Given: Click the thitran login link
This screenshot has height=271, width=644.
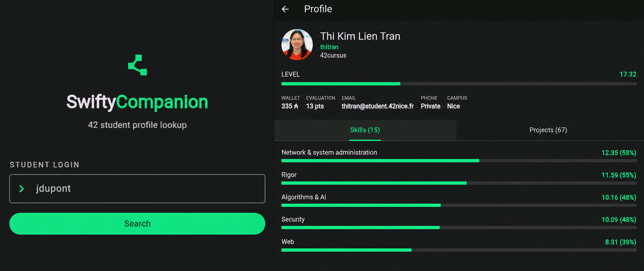Looking at the screenshot, I should pos(329,47).
